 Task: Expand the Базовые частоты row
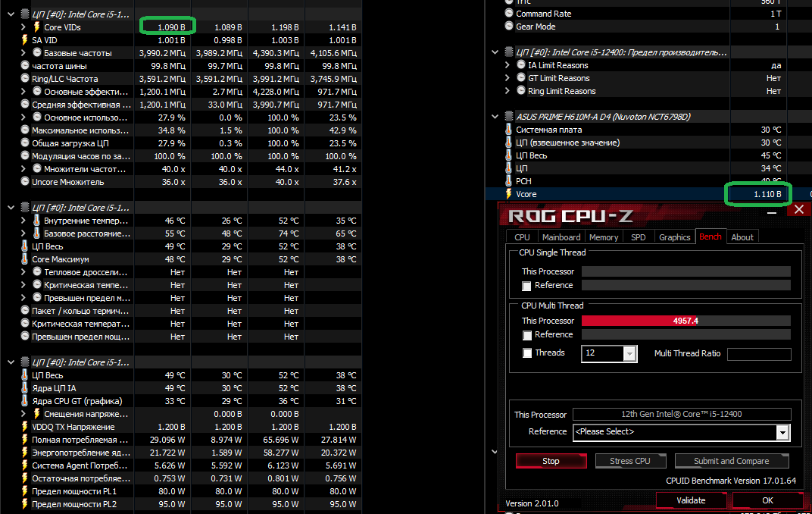tap(23, 53)
